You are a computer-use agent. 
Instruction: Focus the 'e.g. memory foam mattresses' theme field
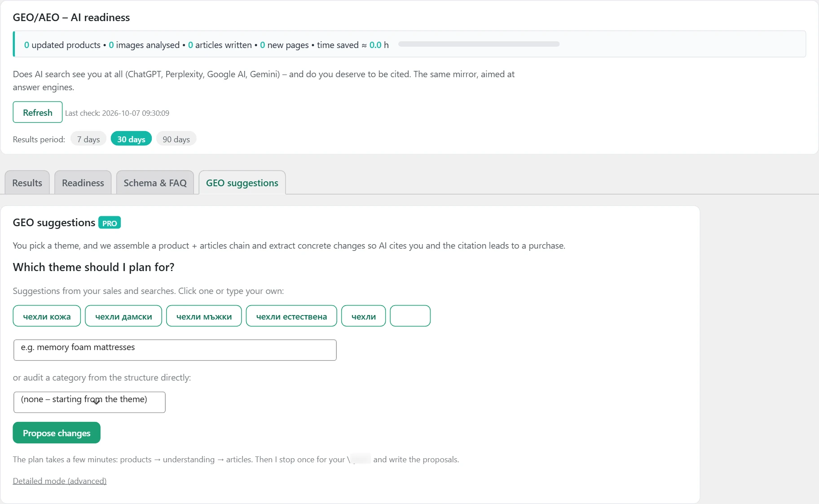click(175, 350)
